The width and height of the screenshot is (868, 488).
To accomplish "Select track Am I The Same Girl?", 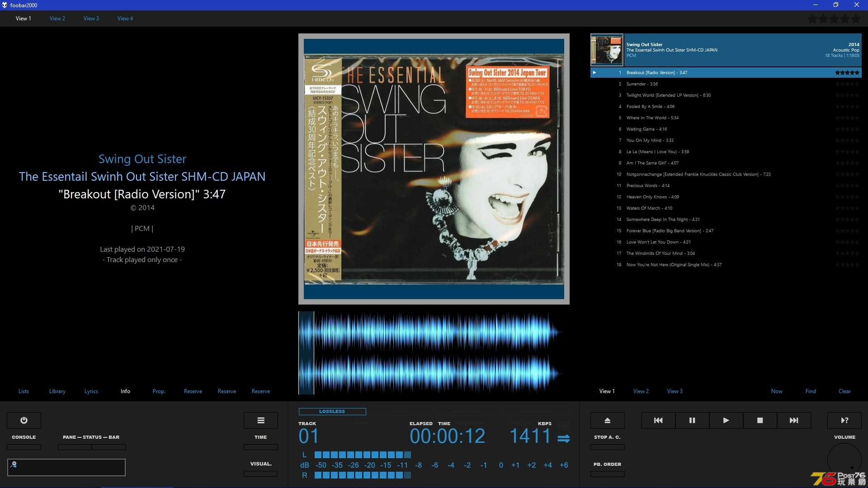I will 726,163.
